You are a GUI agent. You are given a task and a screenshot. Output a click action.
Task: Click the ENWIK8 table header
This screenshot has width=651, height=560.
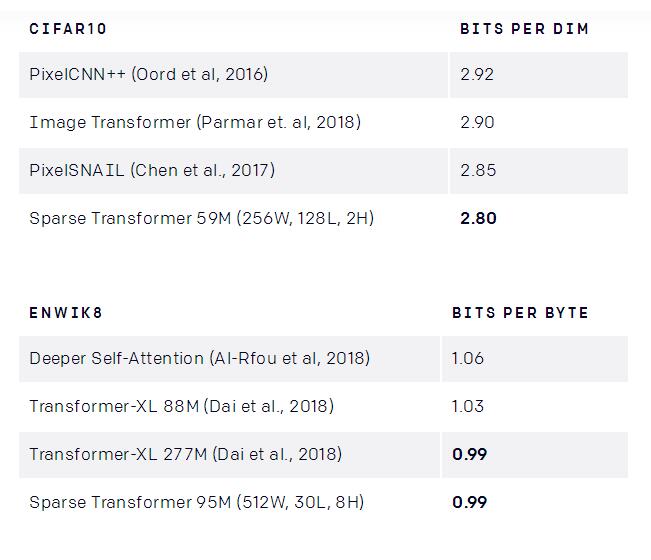[66, 313]
